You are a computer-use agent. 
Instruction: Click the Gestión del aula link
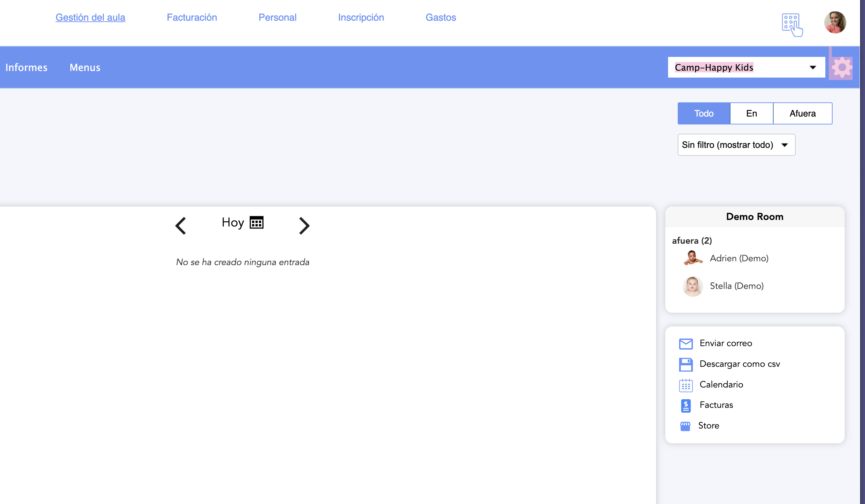[90, 18]
